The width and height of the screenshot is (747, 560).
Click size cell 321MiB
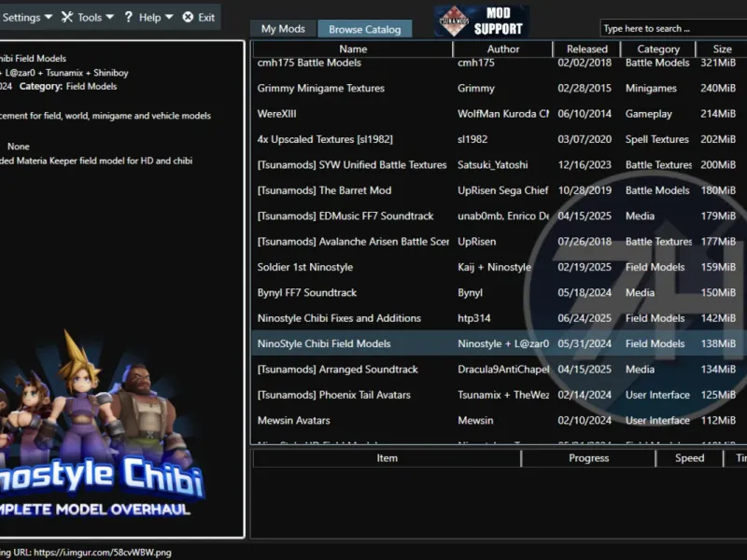click(718, 63)
